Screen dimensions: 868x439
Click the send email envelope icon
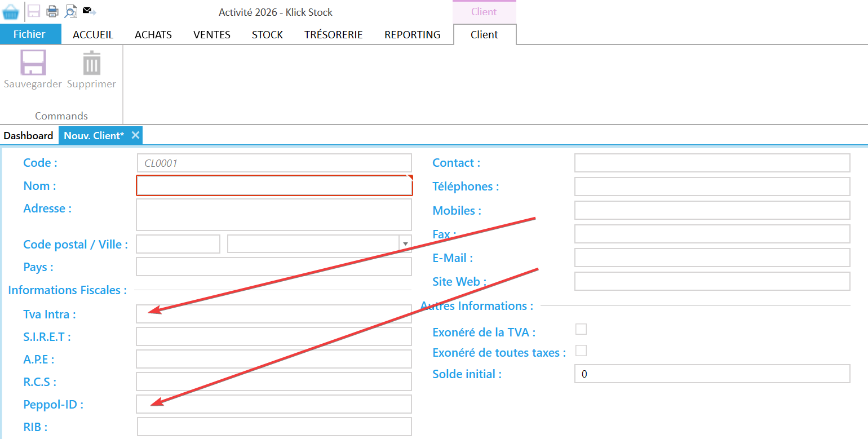(x=89, y=11)
